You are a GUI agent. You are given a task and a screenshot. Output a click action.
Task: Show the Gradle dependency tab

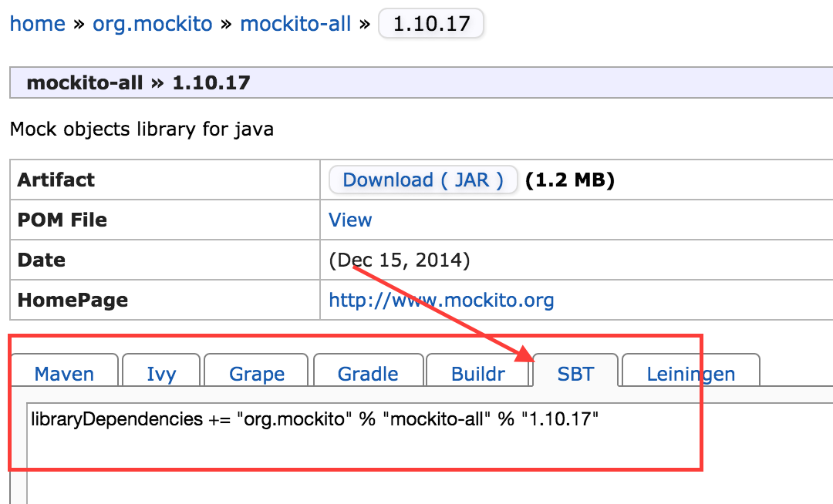(x=368, y=374)
